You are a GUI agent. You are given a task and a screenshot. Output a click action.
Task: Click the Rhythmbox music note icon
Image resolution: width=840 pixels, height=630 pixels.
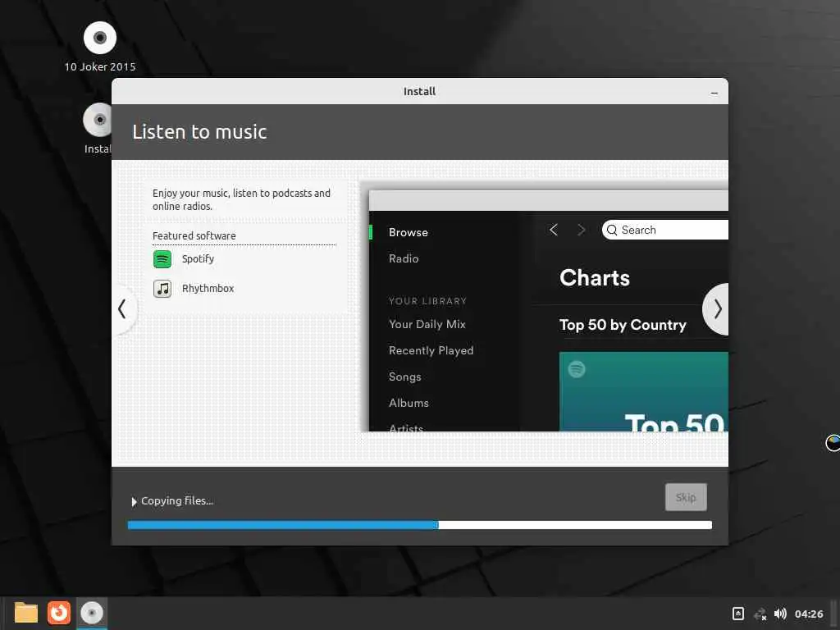pyautogui.click(x=162, y=289)
